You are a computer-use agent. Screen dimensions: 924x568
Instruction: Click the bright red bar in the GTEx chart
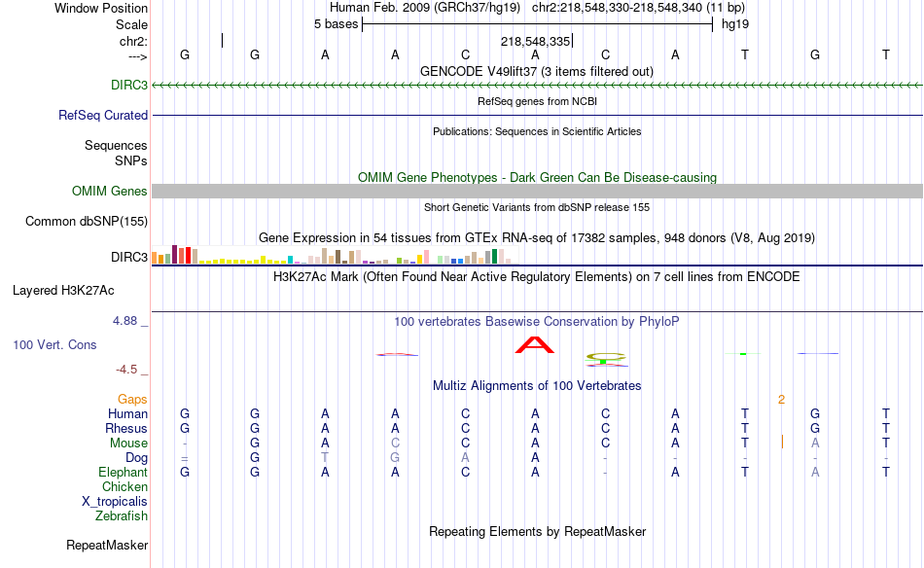[188, 255]
